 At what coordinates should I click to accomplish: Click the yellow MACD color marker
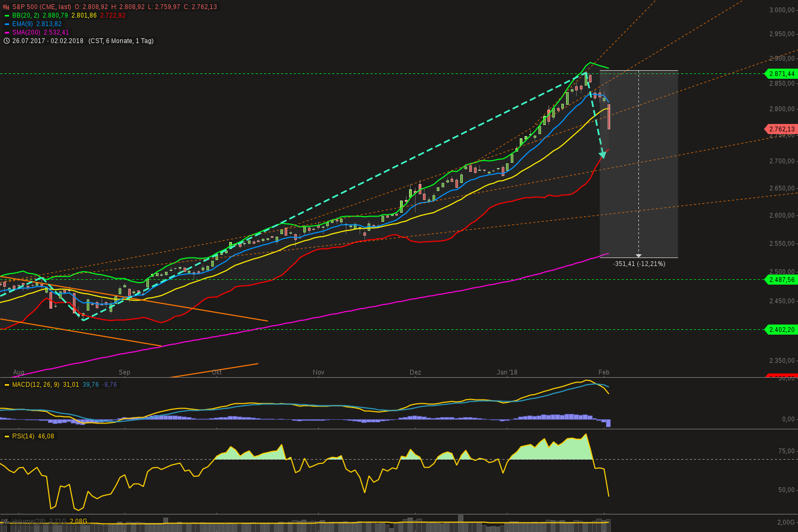[x=7, y=385]
